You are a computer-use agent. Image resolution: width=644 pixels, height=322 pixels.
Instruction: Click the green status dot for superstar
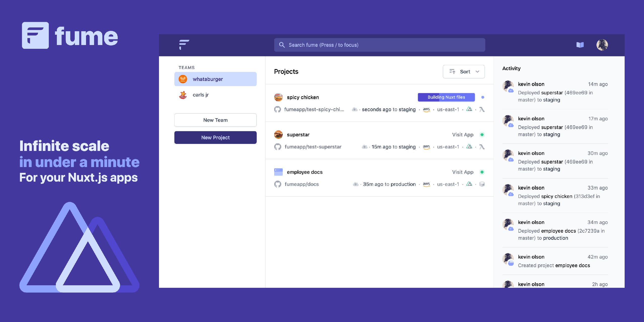[x=482, y=135]
